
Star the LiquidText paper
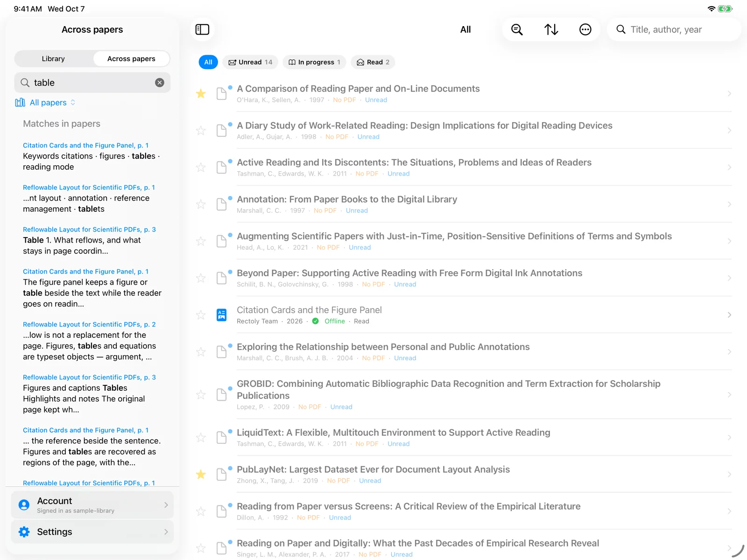[201, 438]
